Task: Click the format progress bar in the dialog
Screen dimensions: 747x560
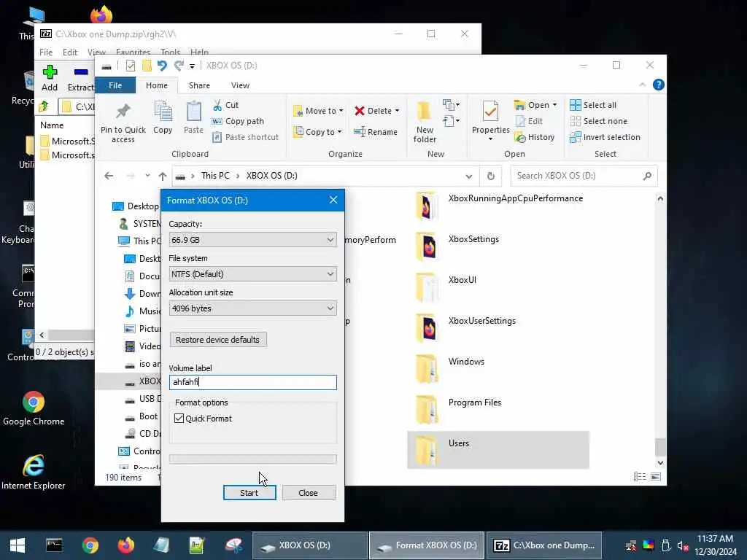Action: coord(252,459)
